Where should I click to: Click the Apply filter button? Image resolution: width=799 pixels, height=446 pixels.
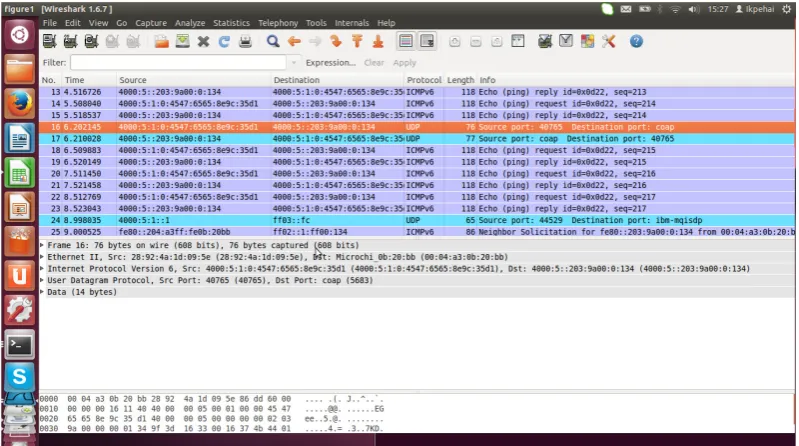pyautogui.click(x=405, y=63)
